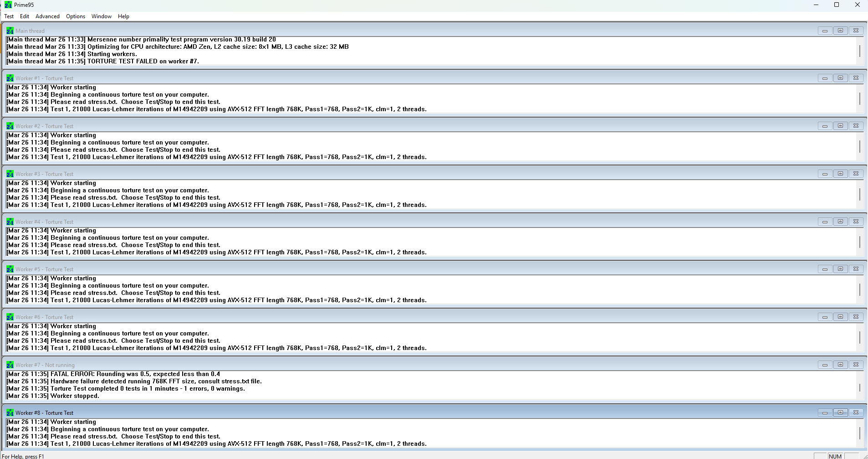This screenshot has height=459, width=868.
Task: Click Worker #2 'Worker starting' line
Action: (x=51, y=135)
